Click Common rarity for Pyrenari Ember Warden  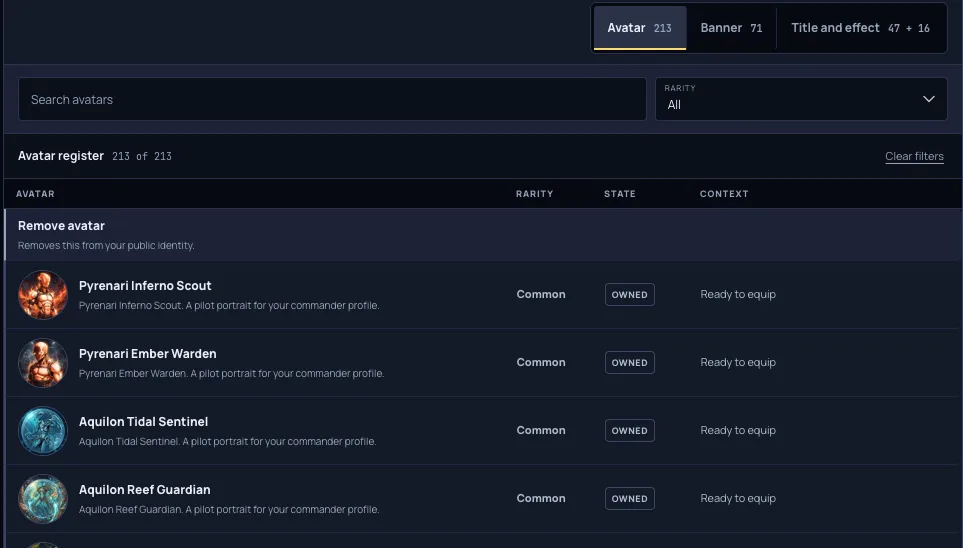click(x=540, y=362)
